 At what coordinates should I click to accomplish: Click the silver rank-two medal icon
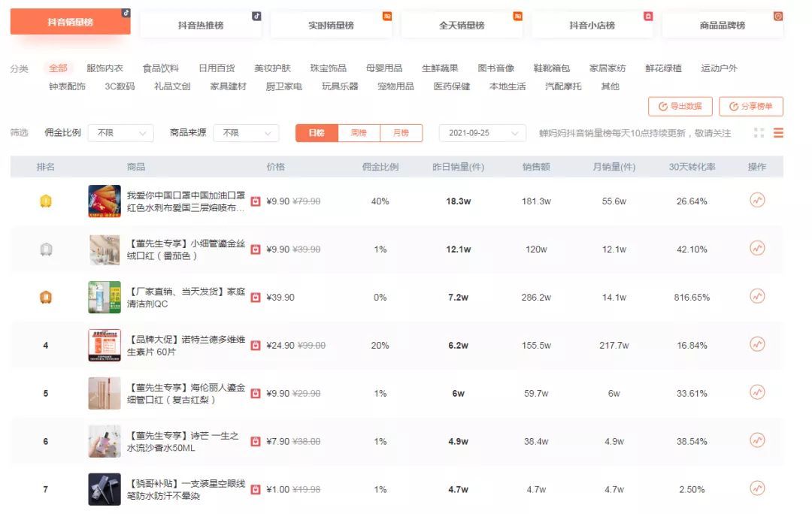pyautogui.click(x=46, y=249)
